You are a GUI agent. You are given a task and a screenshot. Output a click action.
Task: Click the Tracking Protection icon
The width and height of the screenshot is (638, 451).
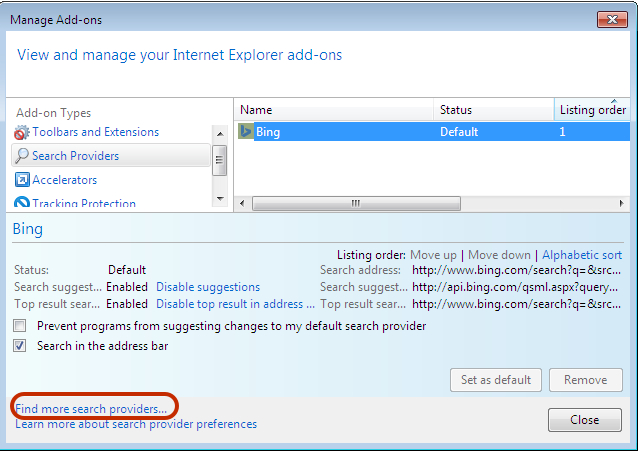point(22,202)
